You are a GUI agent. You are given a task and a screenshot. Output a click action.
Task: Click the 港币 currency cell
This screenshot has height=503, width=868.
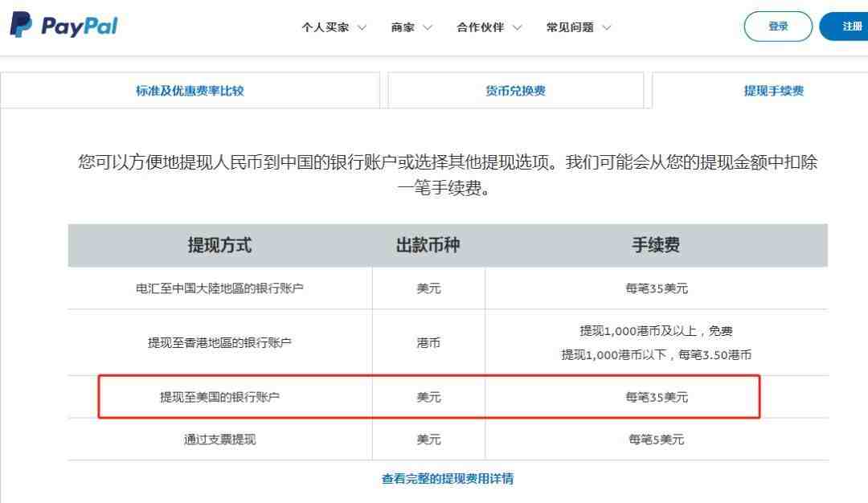[x=428, y=342]
